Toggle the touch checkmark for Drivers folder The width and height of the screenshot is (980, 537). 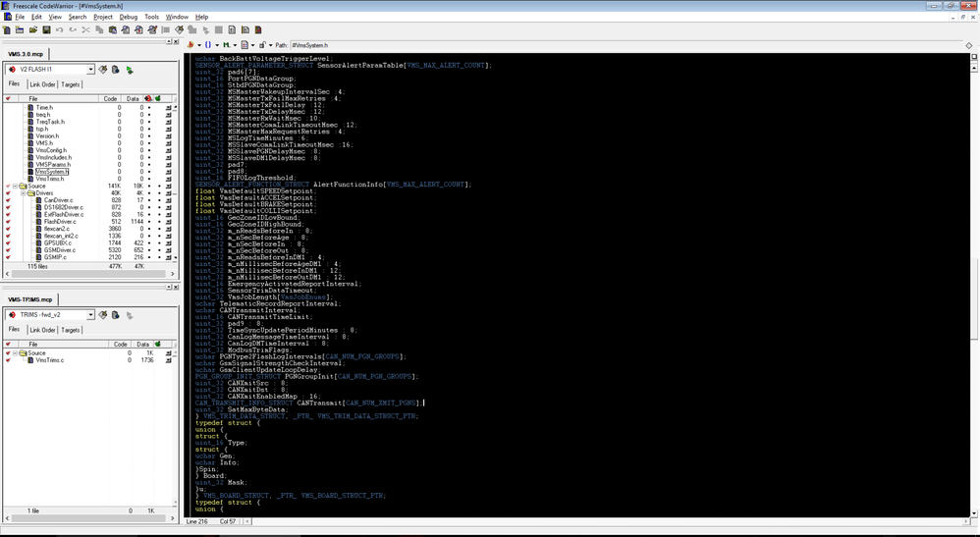(x=8, y=193)
